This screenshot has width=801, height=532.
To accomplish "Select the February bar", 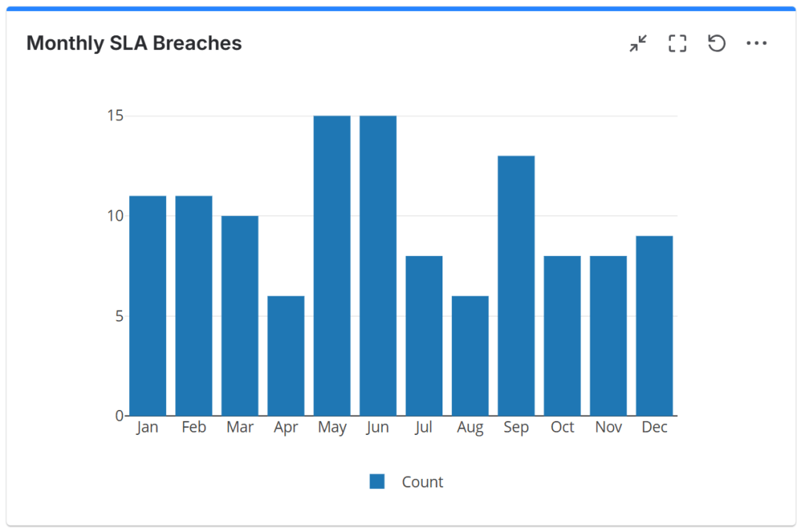I will tap(193, 305).
